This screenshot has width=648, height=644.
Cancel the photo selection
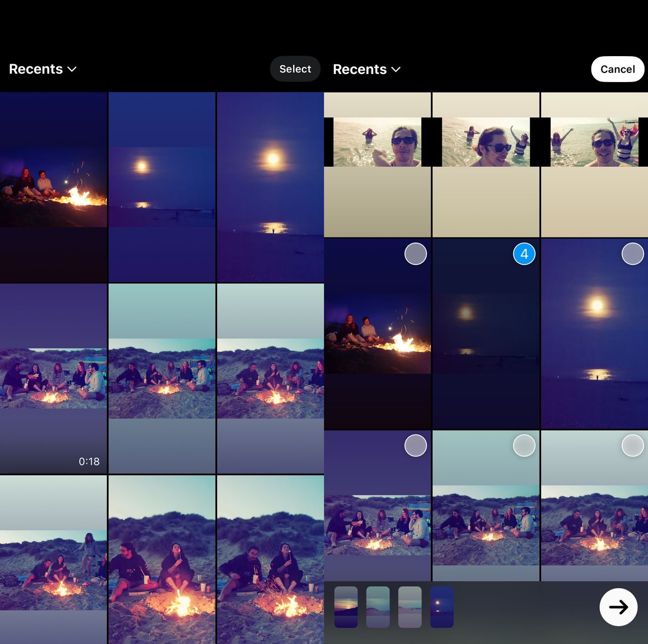[x=617, y=69]
